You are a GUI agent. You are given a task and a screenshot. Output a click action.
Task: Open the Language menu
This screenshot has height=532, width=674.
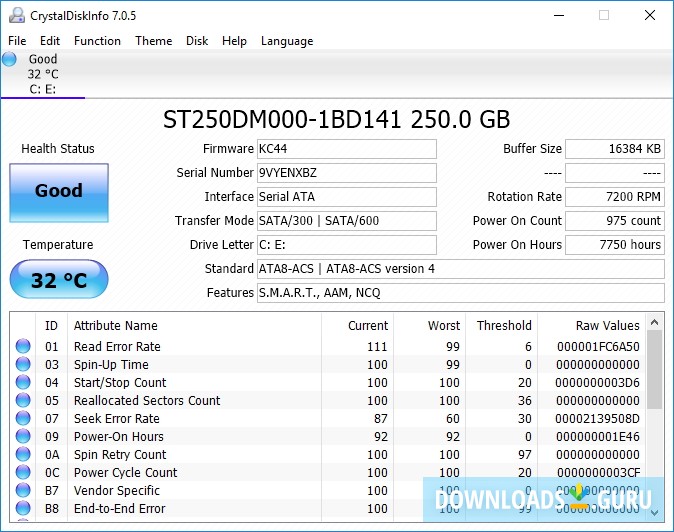pos(287,41)
